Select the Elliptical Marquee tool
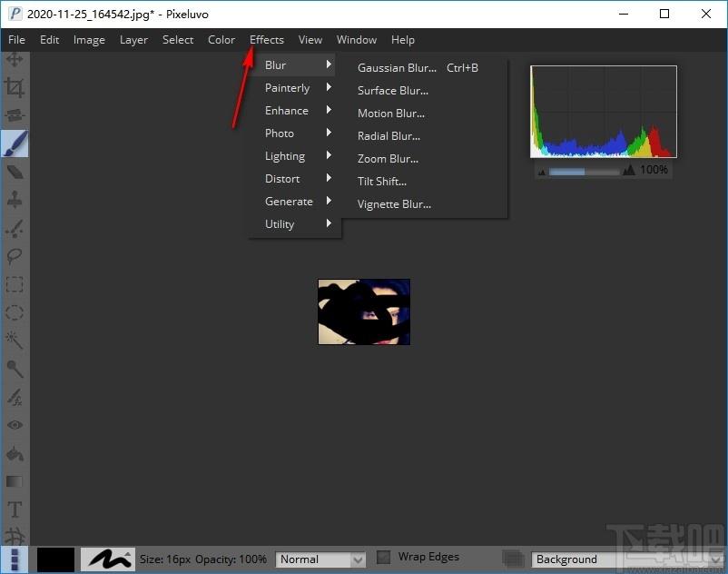Image resolution: width=728 pixels, height=574 pixels. point(15,312)
